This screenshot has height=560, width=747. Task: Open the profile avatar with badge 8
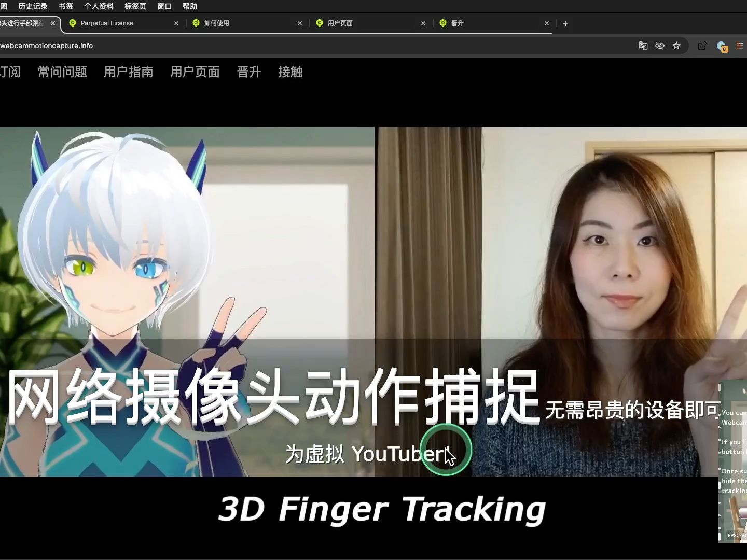click(722, 46)
